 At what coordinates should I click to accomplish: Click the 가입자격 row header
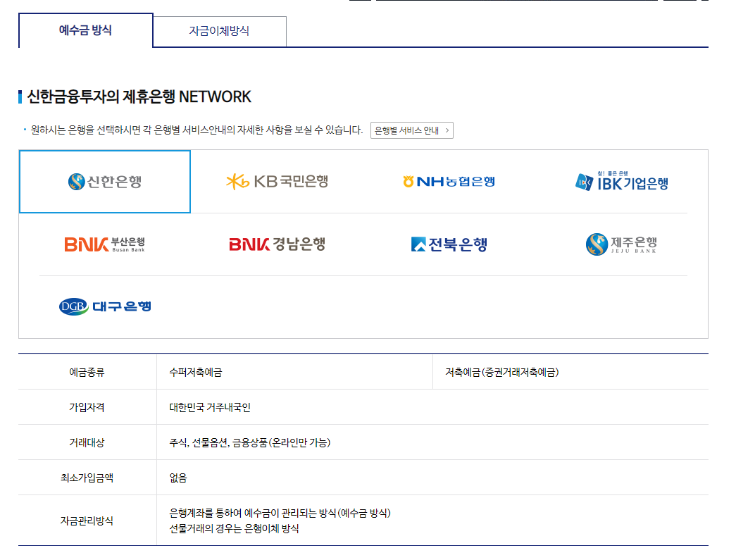coord(87,407)
